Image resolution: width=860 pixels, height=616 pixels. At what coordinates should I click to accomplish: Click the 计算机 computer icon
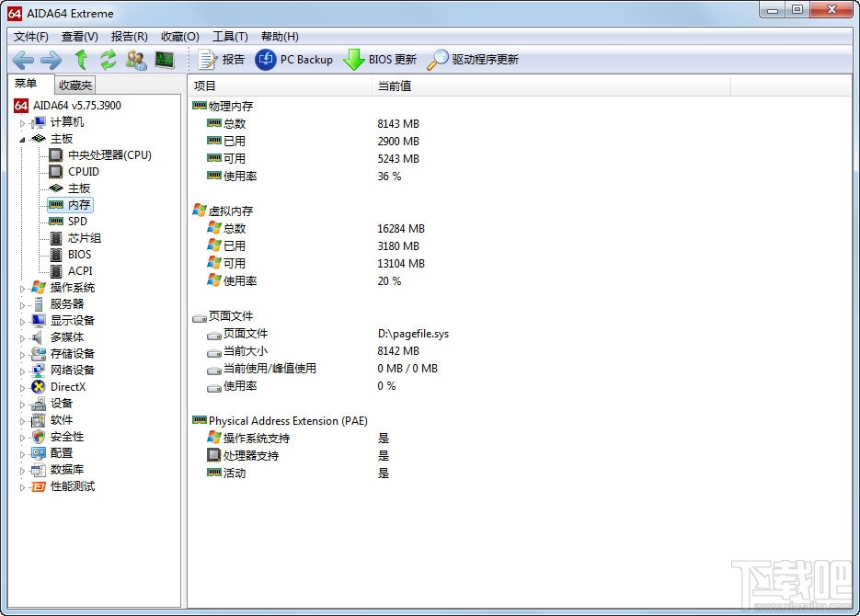[x=38, y=122]
